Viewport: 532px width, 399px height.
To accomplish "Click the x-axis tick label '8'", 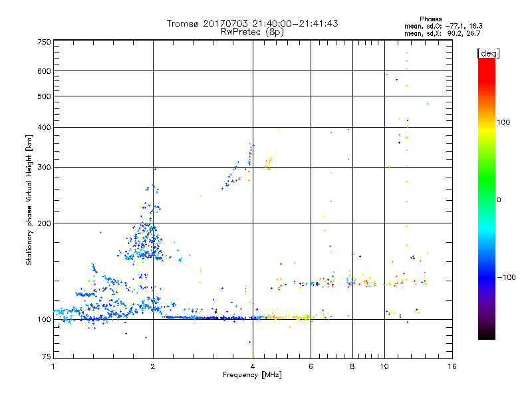I will (x=352, y=366).
